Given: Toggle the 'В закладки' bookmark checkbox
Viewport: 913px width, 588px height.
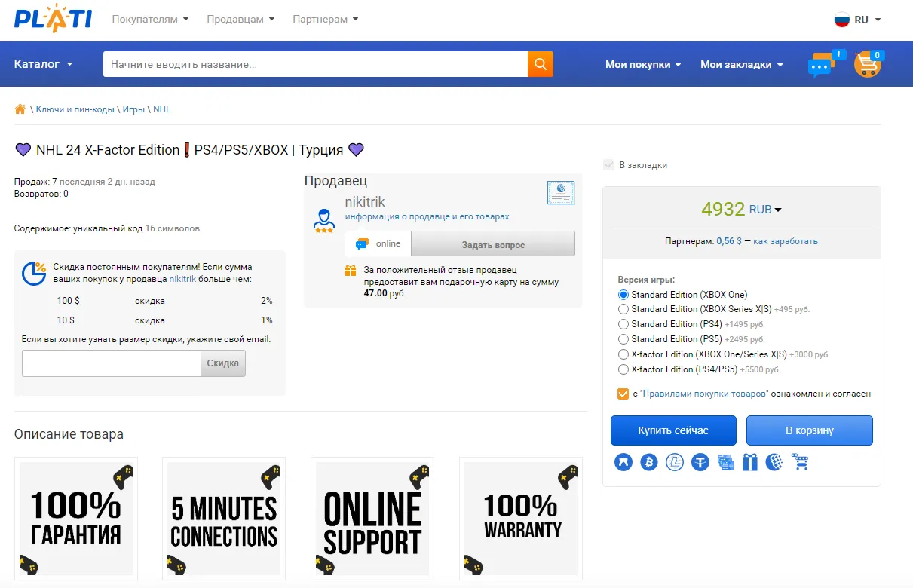Looking at the screenshot, I should click(609, 165).
